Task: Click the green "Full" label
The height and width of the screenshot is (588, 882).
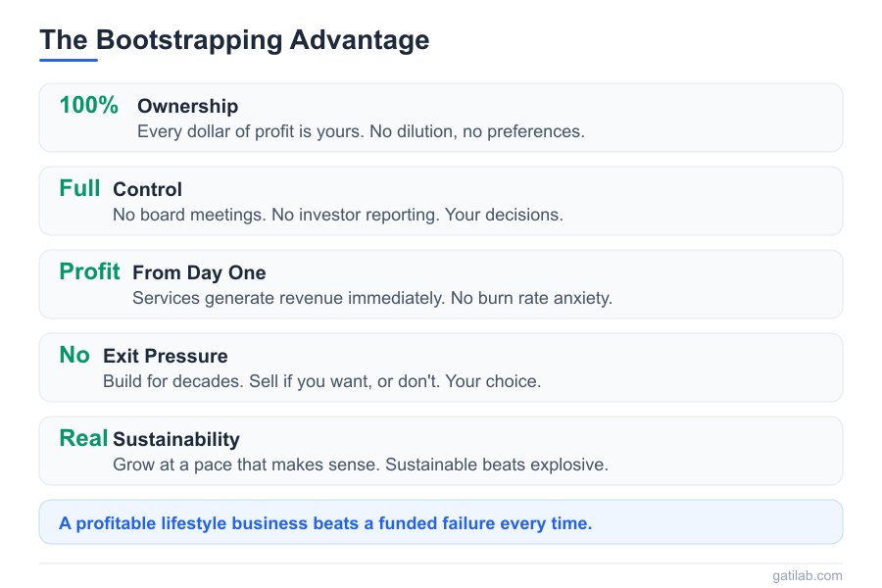Action: (79, 188)
